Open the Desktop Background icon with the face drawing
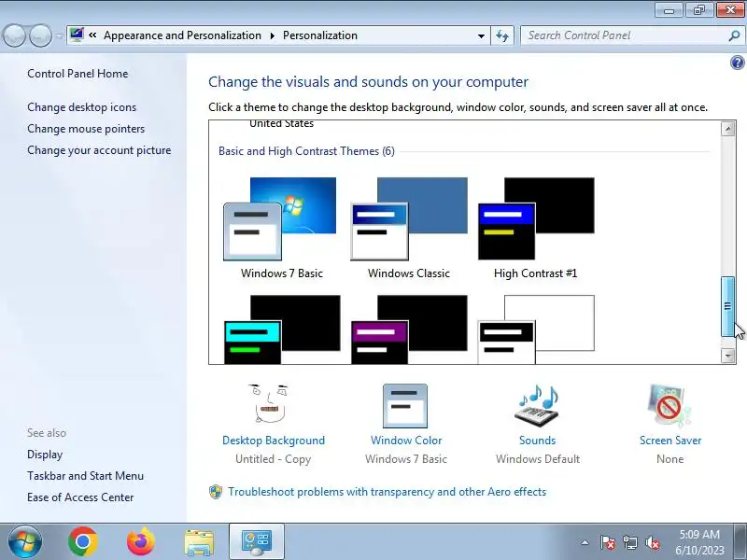Image resolution: width=747 pixels, height=560 pixels. pyautogui.click(x=269, y=404)
